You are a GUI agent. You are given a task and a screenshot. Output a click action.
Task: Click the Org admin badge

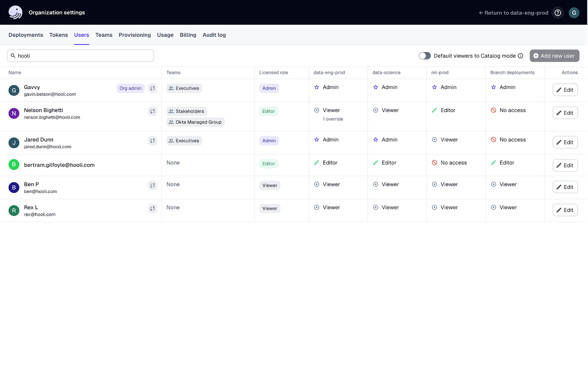point(131,89)
